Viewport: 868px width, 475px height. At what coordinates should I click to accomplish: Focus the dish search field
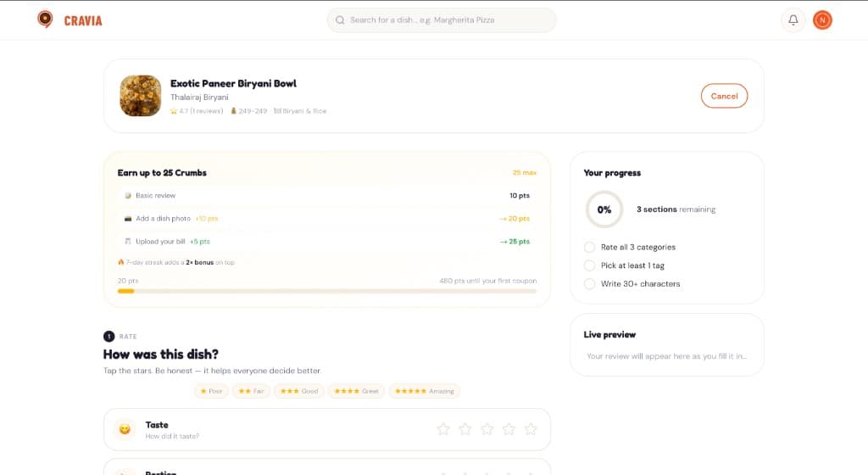(x=441, y=20)
